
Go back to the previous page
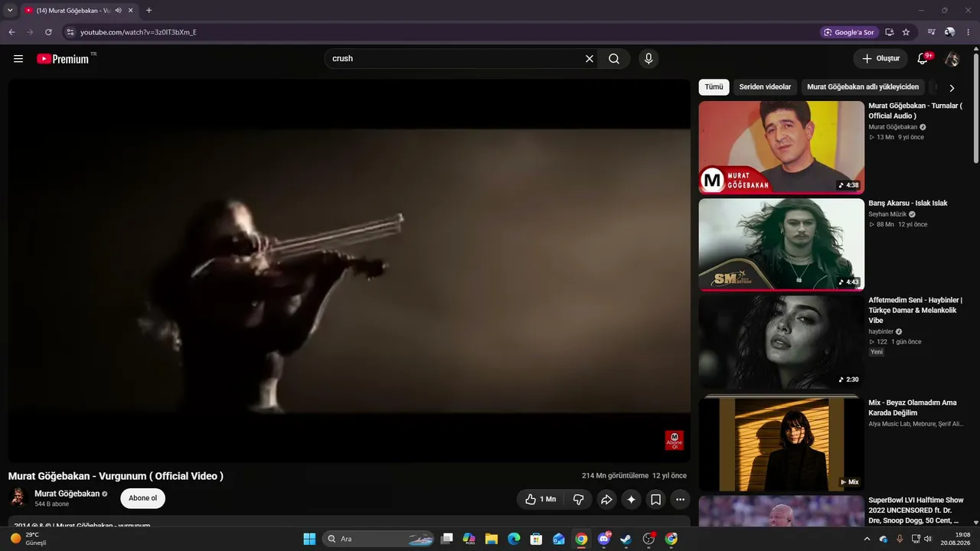pos(11,32)
